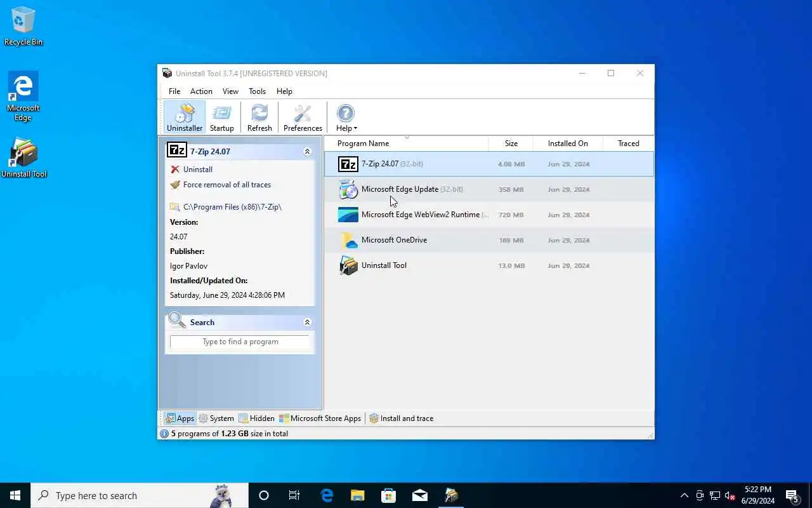
Task: Open the Windows Start menu
Action: 15,495
